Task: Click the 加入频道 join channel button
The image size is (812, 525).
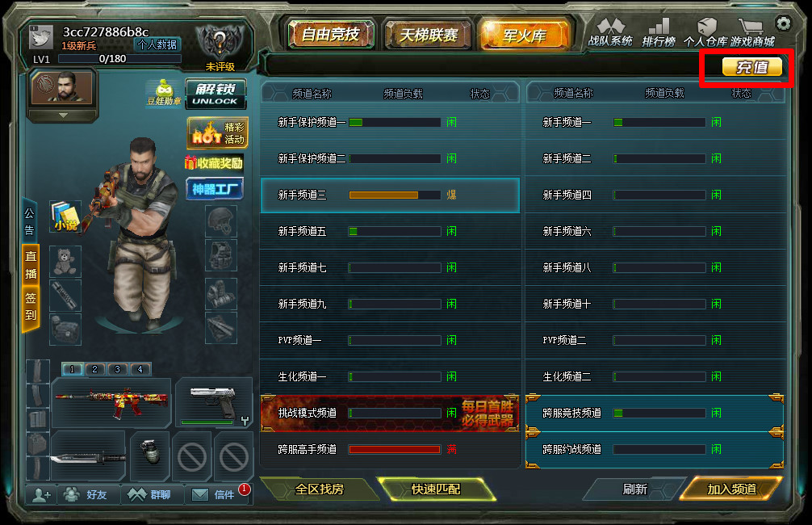Action: pyautogui.click(x=732, y=489)
